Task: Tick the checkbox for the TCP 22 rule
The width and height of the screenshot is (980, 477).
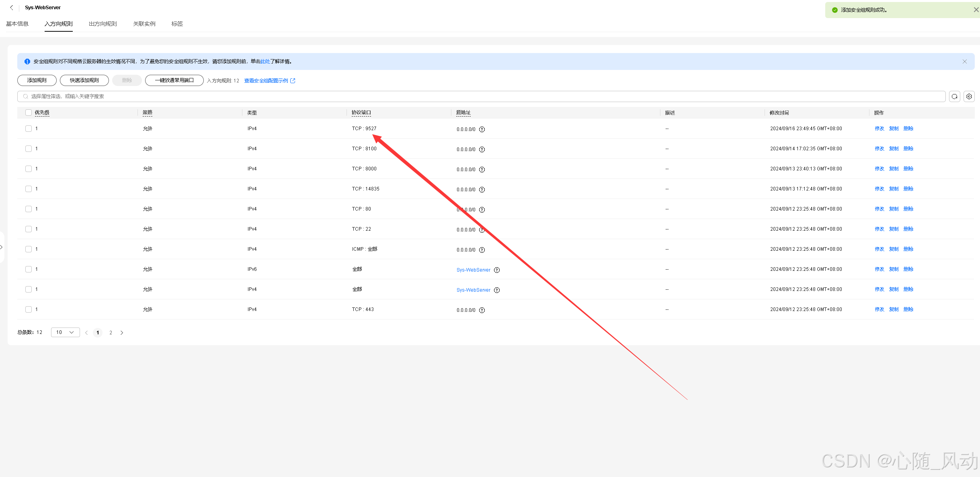Action: [x=29, y=229]
